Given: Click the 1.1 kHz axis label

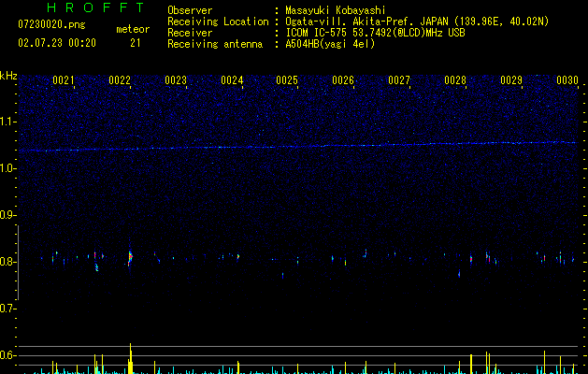Looking at the screenshot, I should click(7, 122).
